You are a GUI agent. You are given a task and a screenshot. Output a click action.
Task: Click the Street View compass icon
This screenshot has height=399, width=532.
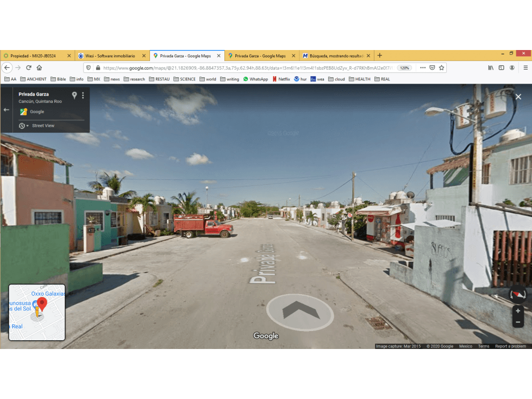(518, 295)
